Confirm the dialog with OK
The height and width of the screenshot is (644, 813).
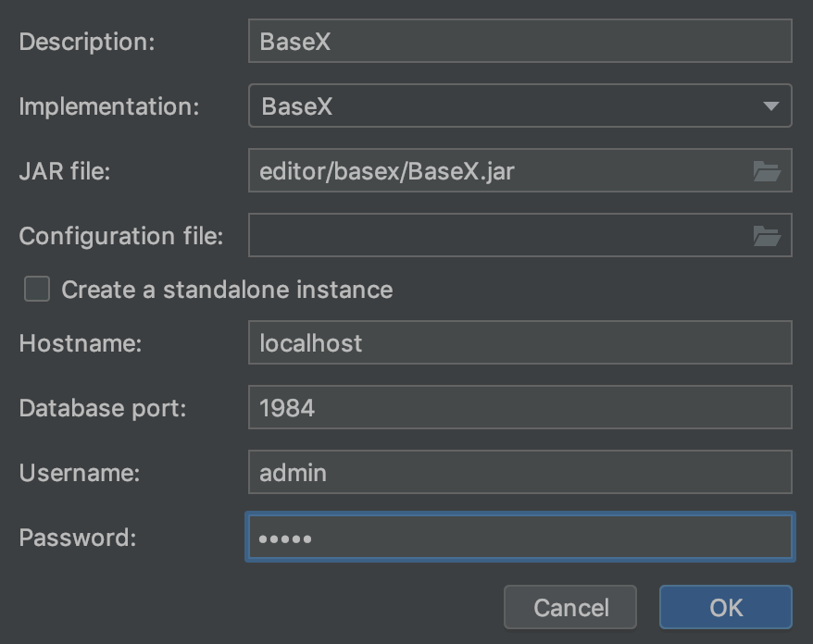click(726, 607)
